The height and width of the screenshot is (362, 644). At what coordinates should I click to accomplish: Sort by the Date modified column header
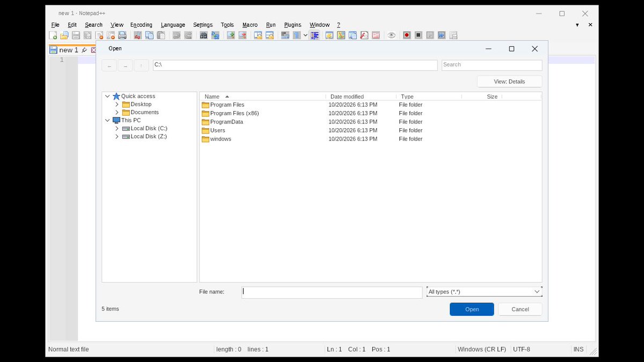point(361,97)
